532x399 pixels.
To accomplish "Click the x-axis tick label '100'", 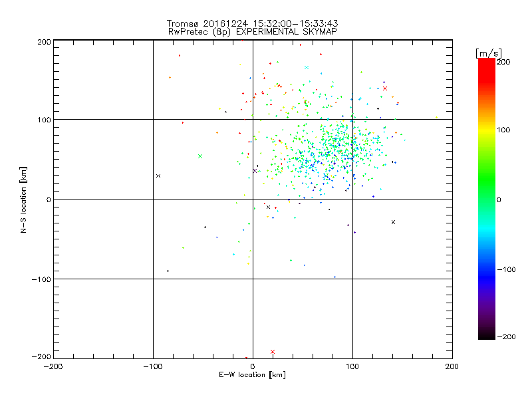I will point(352,367).
